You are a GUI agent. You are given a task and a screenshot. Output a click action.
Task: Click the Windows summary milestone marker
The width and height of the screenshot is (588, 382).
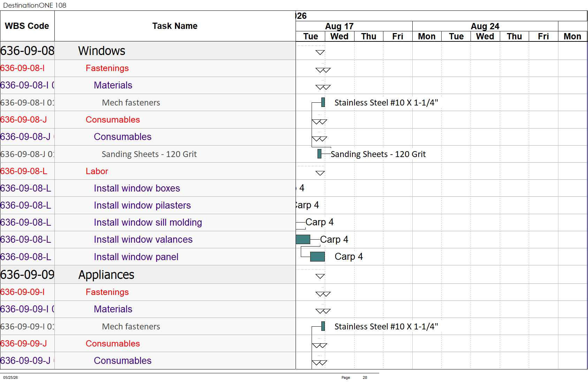320,53
